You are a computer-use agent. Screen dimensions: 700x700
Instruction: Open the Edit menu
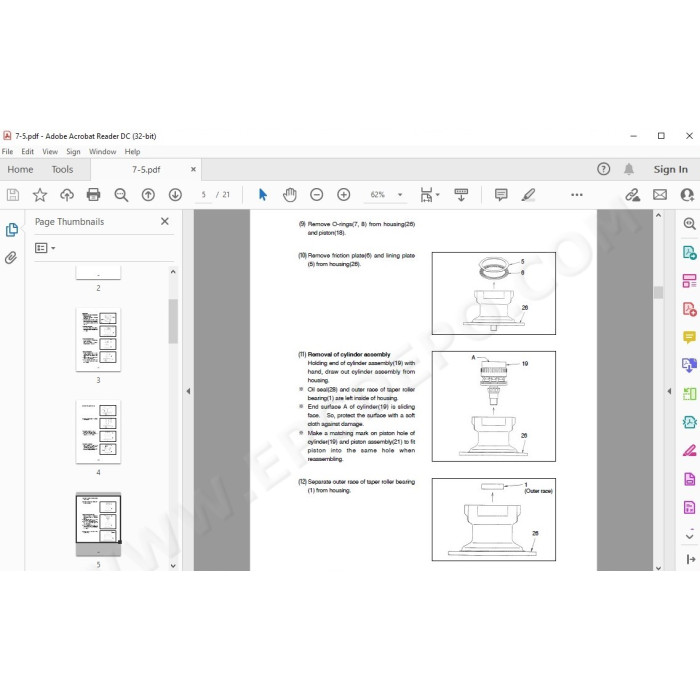pyautogui.click(x=28, y=152)
